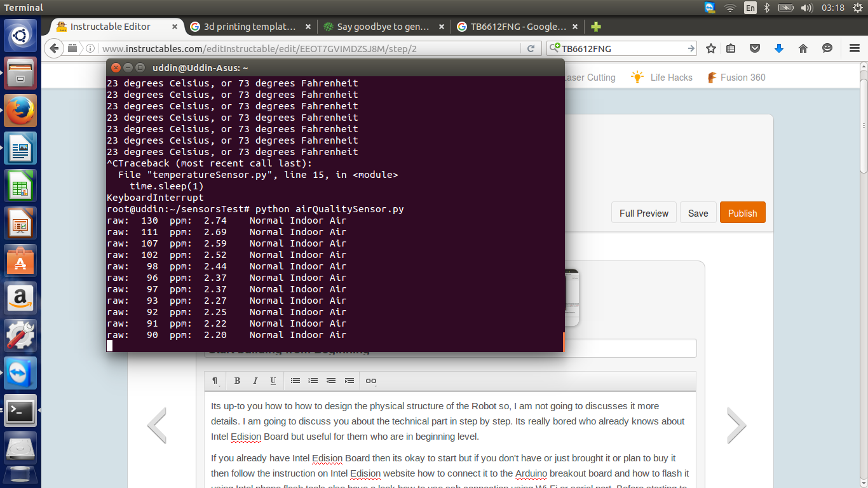Close the Say goodbye to gen tab
The image size is (868, 488).
[442, 27]
